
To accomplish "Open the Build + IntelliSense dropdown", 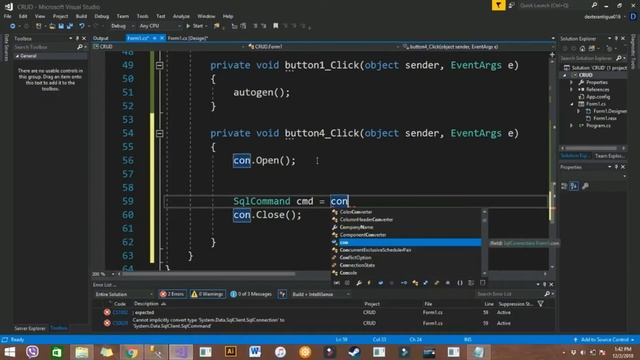I will pos(320,294).
